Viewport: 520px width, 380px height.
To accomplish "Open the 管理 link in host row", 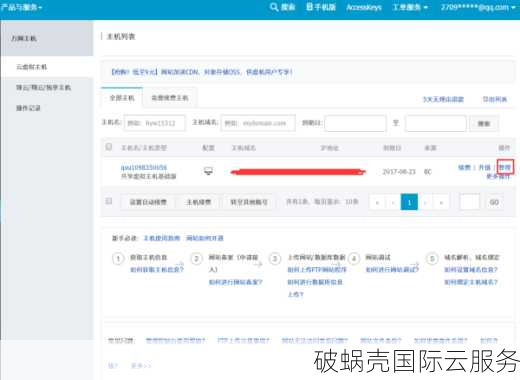I will click(505, 167).
